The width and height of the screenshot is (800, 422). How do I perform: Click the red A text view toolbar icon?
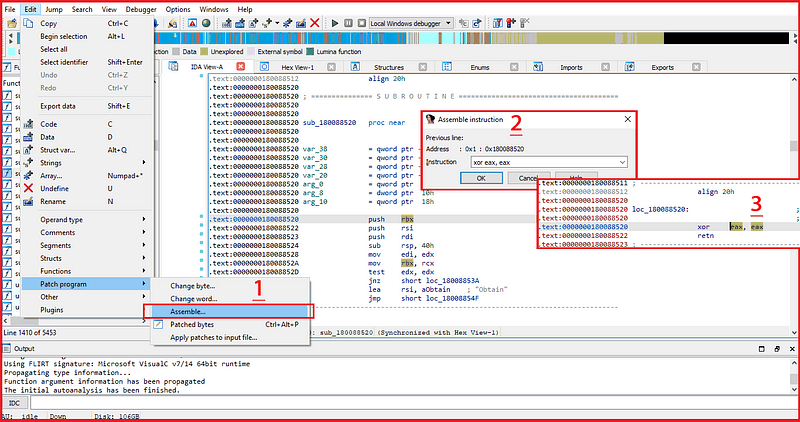tap(192, 23)
